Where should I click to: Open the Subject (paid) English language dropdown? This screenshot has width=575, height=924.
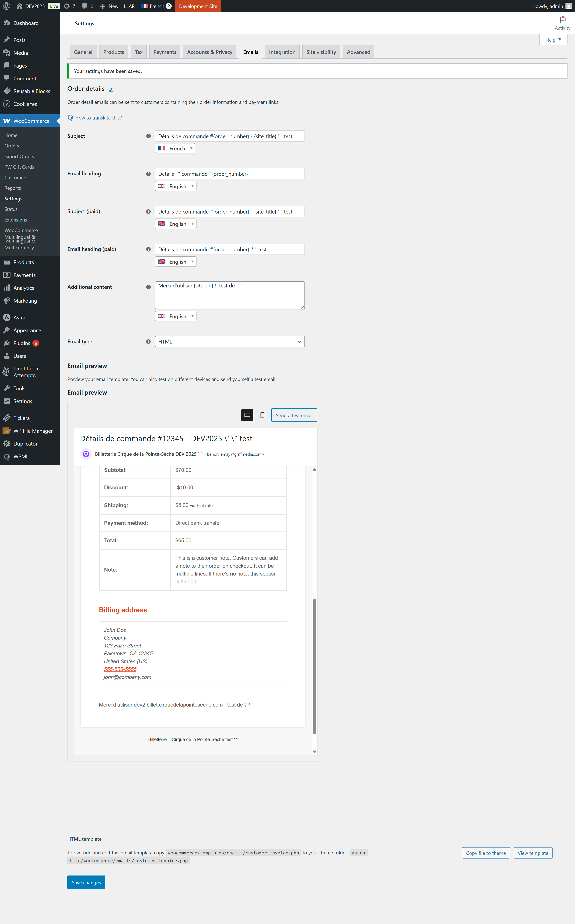point(176,224)
